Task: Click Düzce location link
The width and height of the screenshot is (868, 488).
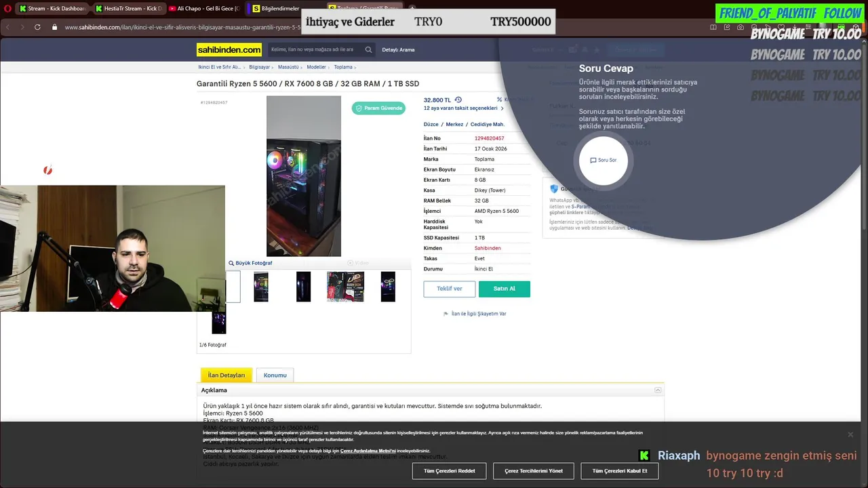Action: pyautogui.click(x=431, y=125)
